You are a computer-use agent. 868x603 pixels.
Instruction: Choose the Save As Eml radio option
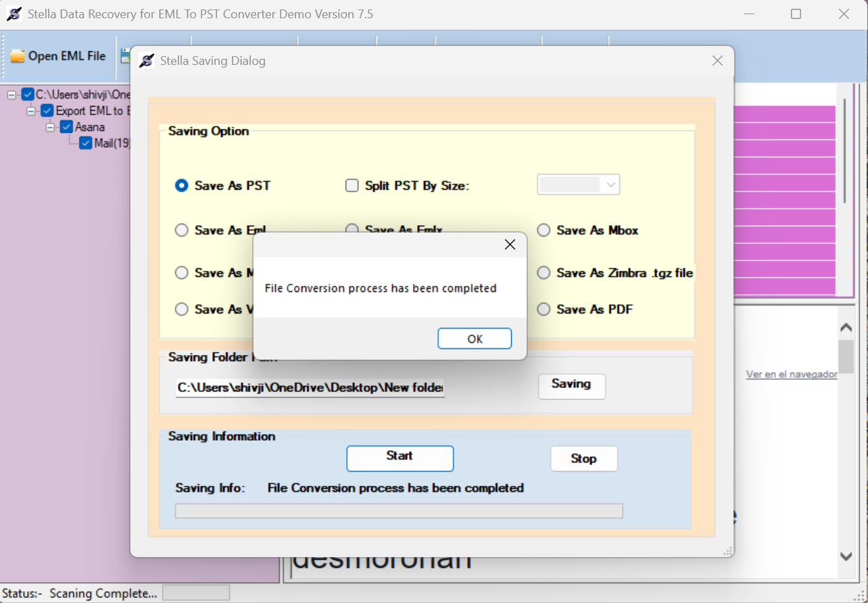click(x=181, y=231)
